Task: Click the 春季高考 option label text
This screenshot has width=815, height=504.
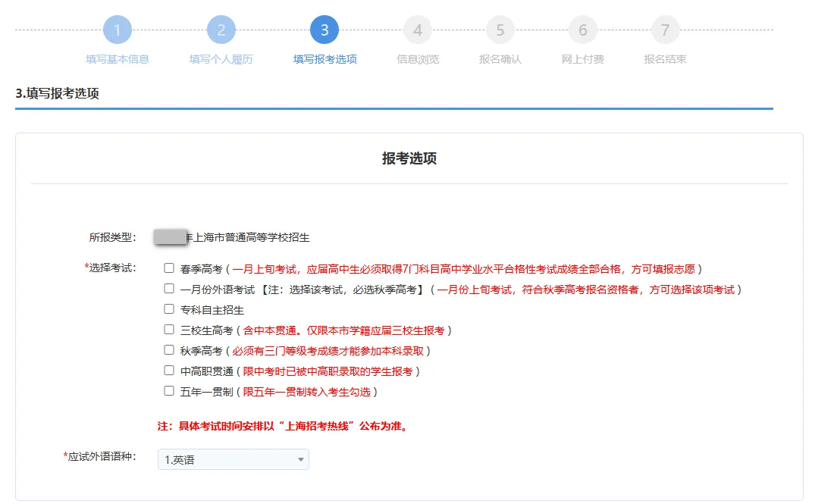Action: pos(201,269)
